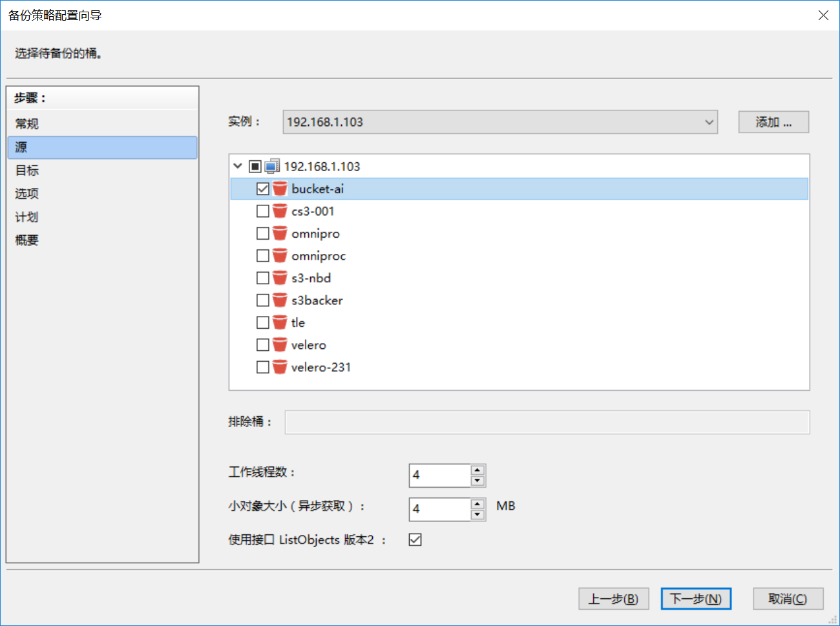Click the 下一步(N) button
840x626 pixels.
pyautogui.click(x=695, y=599)
